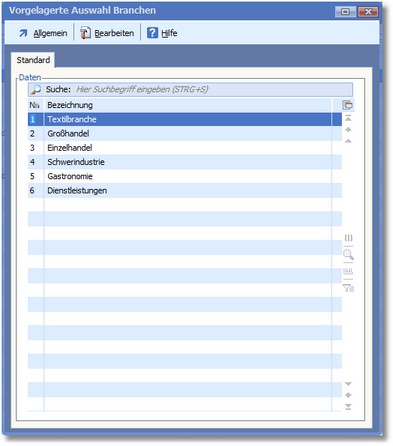Image resolution: width=393 pixels, height=446 pixels.
Task: Jump to first record arrow icon
Action: click(x=348, y=118)
